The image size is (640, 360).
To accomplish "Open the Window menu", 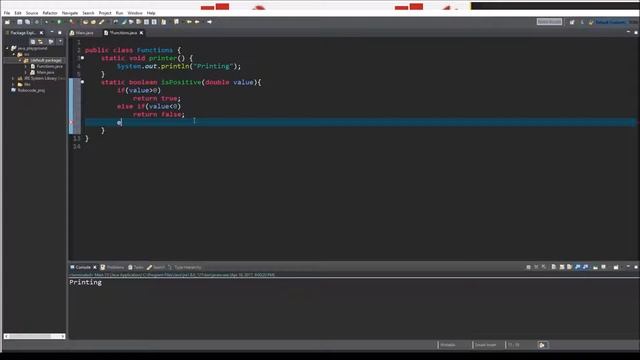I will (x=135, y=13).
